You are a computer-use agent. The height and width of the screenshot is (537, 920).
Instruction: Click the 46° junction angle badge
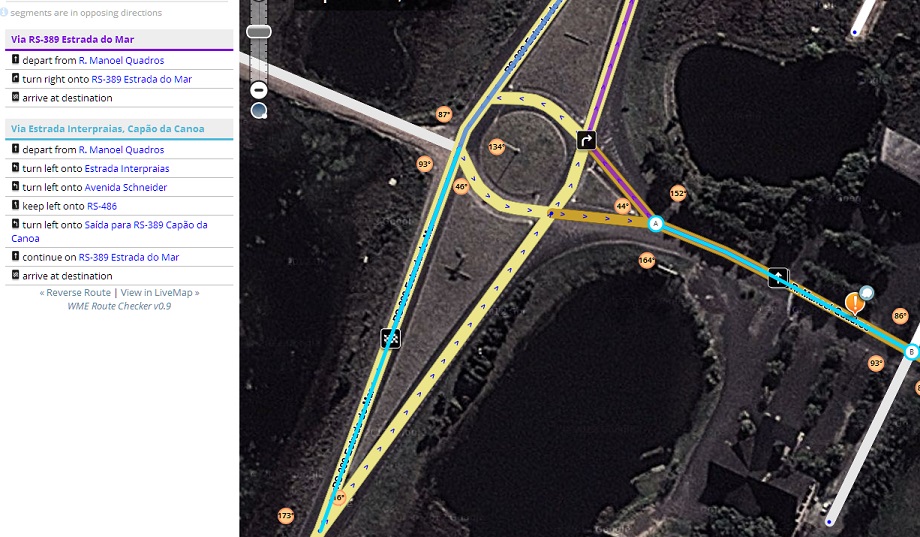(461, 187)
